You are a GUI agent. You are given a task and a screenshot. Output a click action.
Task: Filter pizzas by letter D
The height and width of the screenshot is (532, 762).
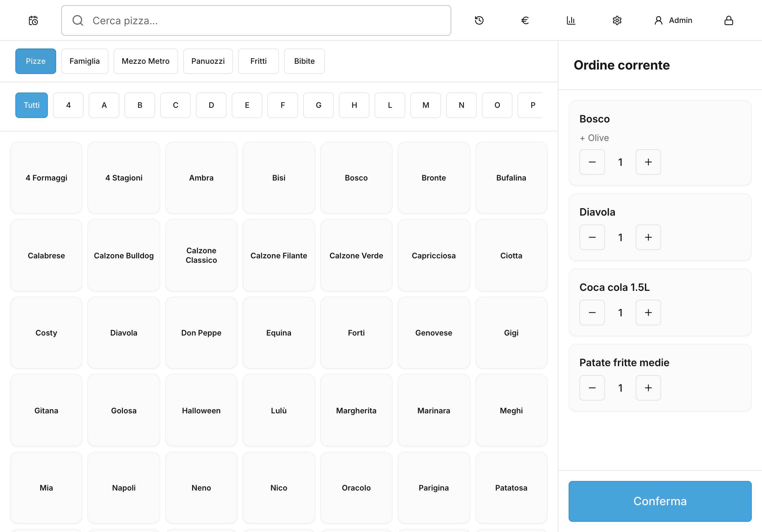tap(211, 105)
